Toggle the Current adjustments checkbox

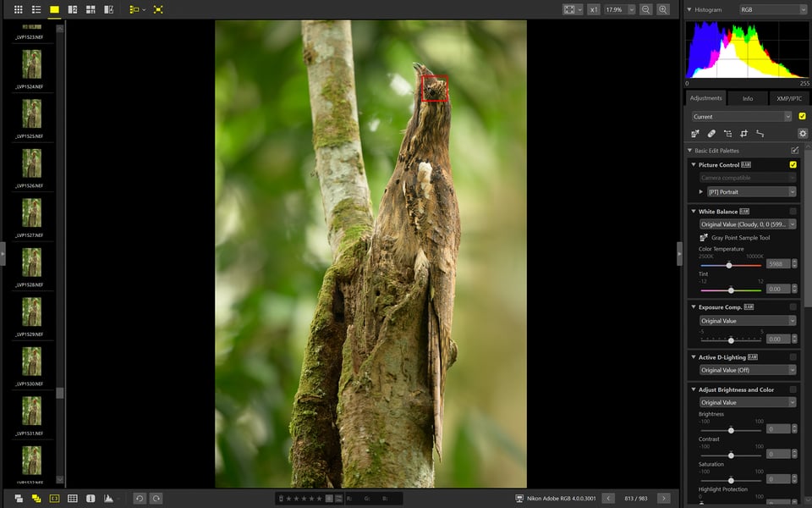pyautogui.click(x=802, y=116)
